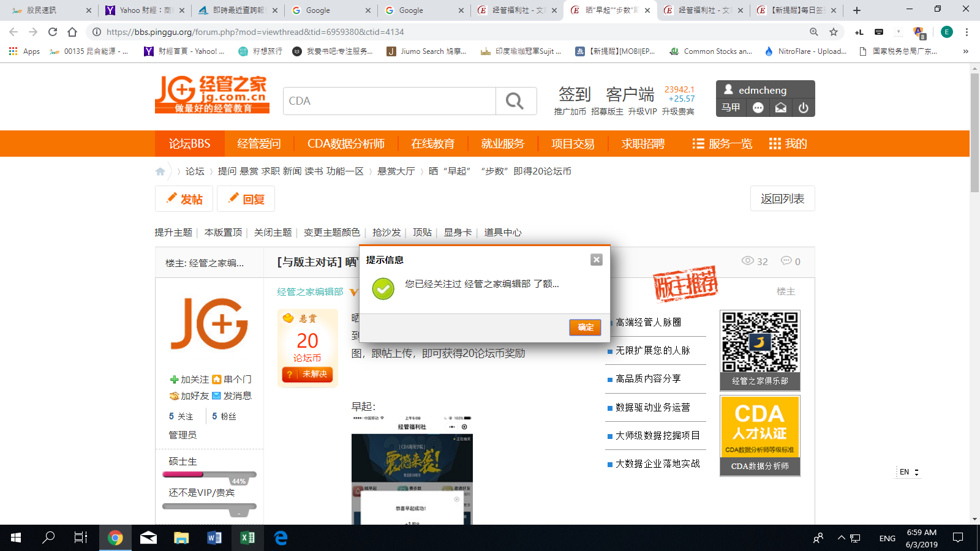Click the reply count speech bubble icon
Viewport: 980px width, 551px height.
point(786,261)
